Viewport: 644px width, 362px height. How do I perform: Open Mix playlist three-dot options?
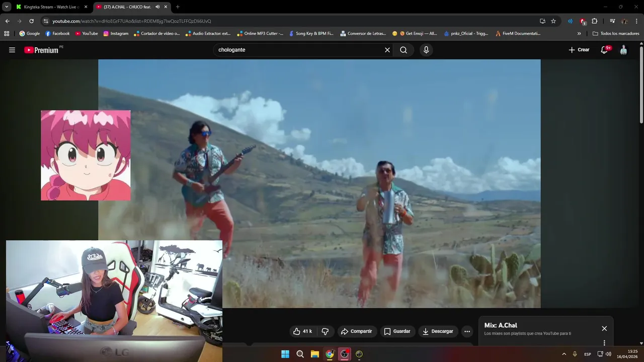pos(604,343)
